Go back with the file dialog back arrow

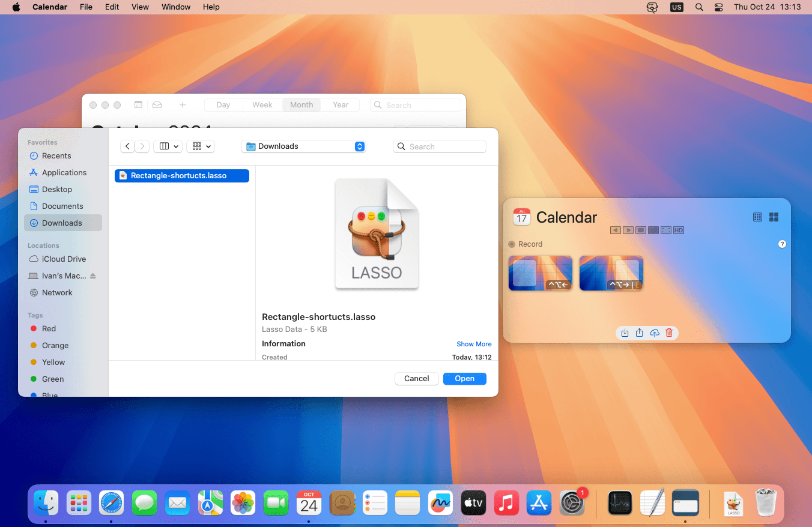tap(127, 146)
